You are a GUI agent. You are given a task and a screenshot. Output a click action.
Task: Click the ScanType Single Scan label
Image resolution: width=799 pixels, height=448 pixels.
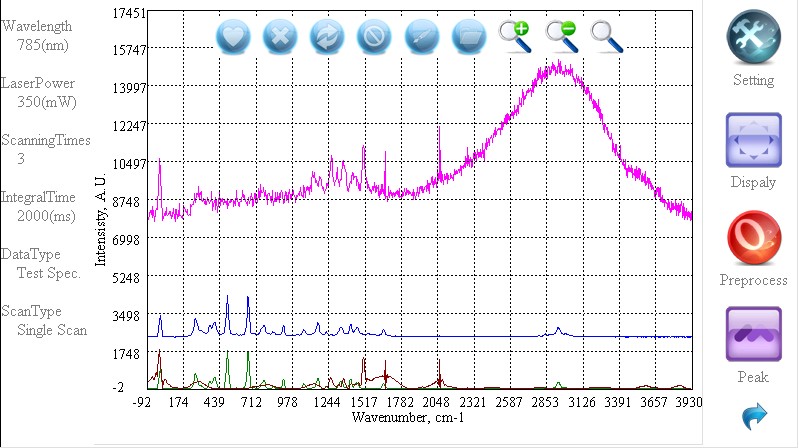(45, 321)
